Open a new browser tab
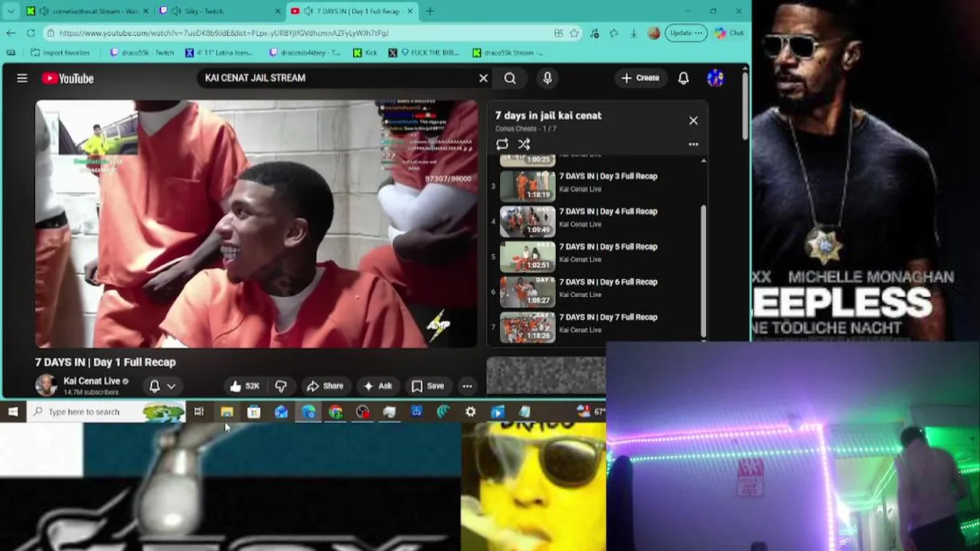Screen dimensions: 980x551 click(430, 11)
